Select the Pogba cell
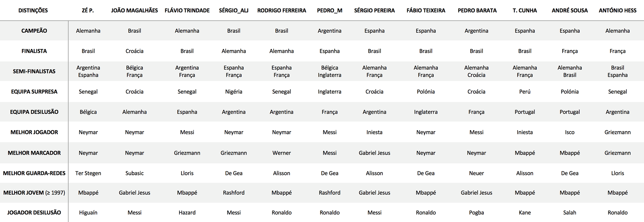This screenshot has width=644, height=222. [x=476, y=213]
